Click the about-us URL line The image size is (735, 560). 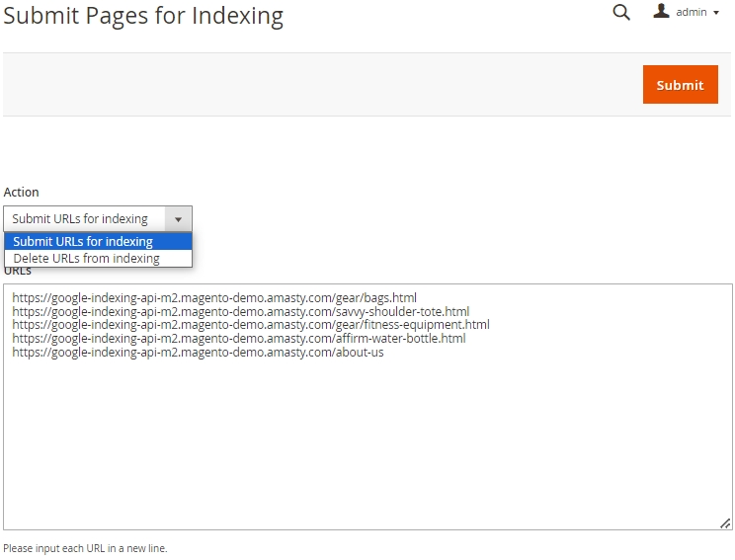pos(198,352)
